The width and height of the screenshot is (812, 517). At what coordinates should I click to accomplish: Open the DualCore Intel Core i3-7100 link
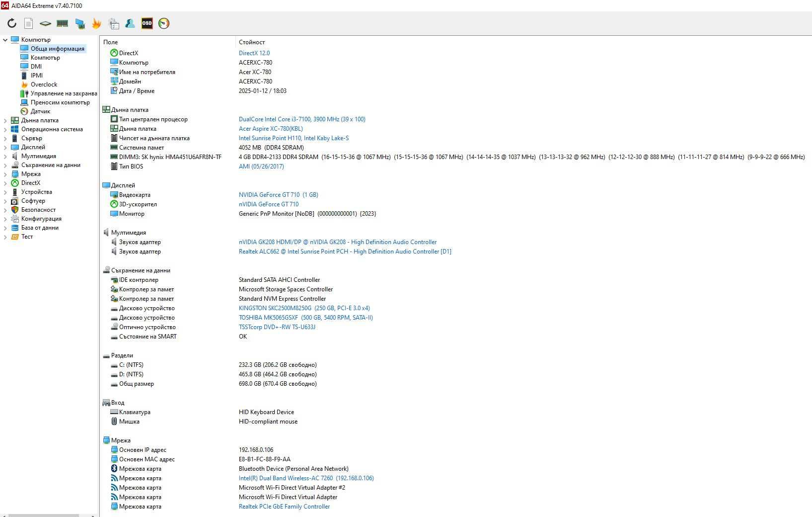coord(302,119)
